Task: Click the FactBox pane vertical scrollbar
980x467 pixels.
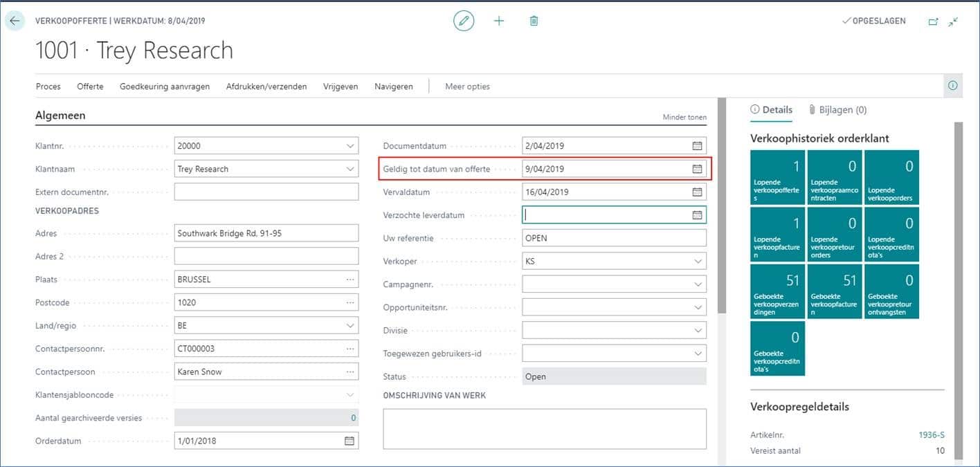Action: (x=959, y=291)
